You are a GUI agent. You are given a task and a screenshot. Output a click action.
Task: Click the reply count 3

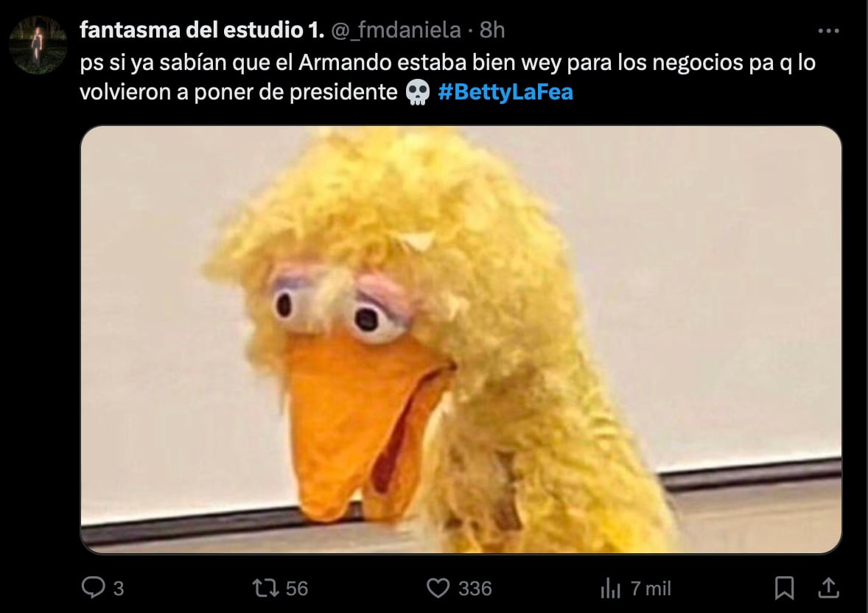(x=119, y=588)
